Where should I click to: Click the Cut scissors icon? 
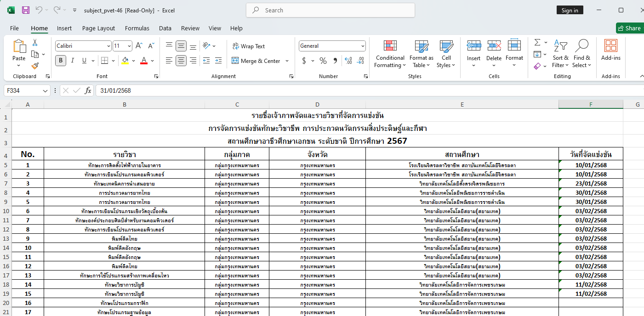click(35, 43)
